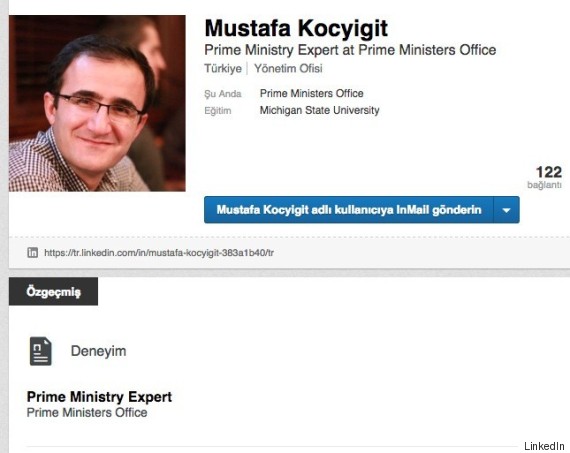Expand the InMail button dropdown arrow
The width and height of the screenshot is (570, 453).
coord(506,210)
